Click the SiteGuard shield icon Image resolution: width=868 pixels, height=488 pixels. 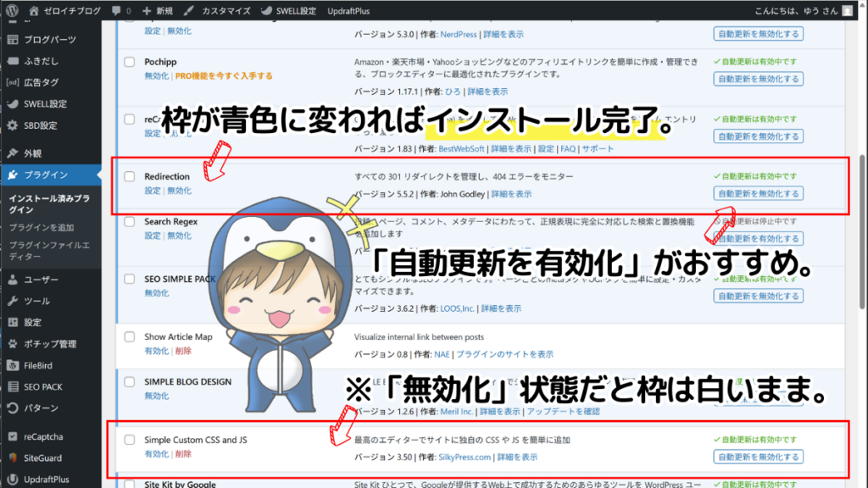[x=13, y=458]
